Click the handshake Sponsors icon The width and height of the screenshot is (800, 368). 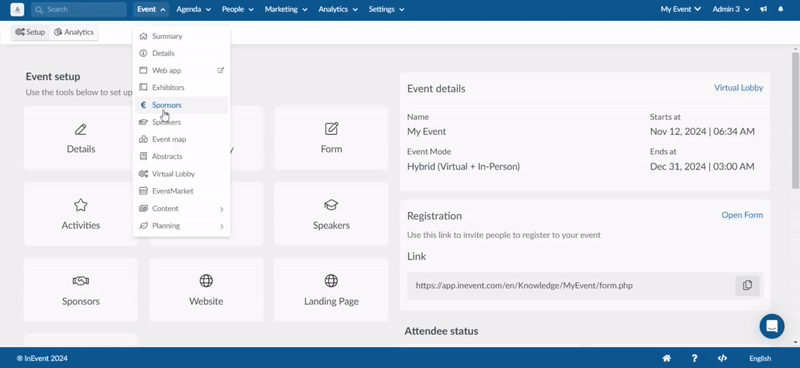point(81,281)
